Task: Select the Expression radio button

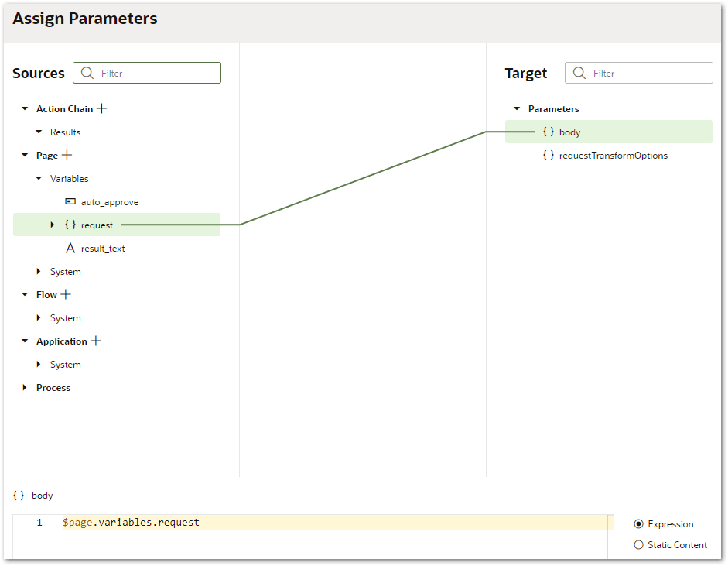Action: click(638, 523)
